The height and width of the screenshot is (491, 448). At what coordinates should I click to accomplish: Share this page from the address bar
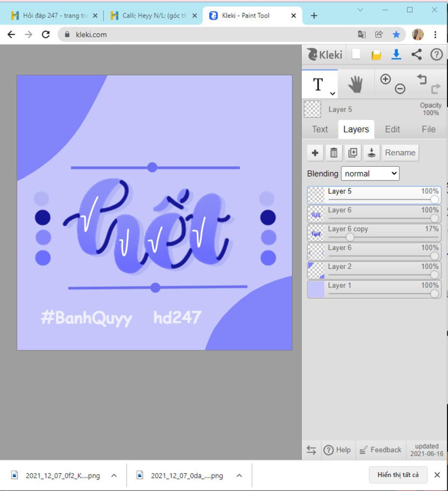pyautogui.click(x=379, y=34)
